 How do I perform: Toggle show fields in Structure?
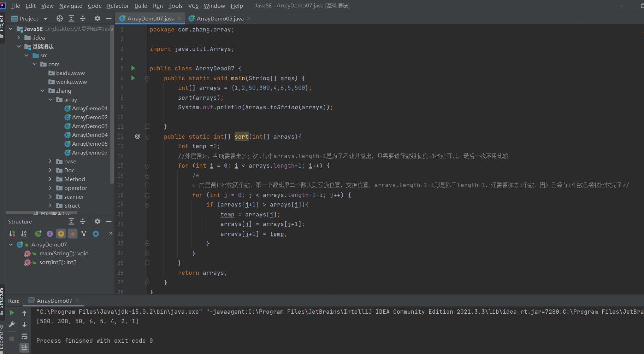pos(61,233)
